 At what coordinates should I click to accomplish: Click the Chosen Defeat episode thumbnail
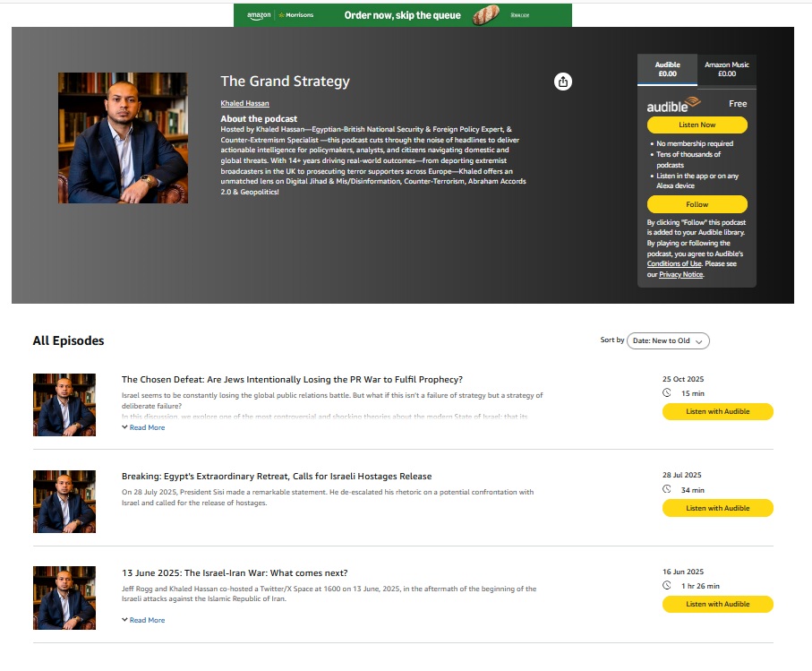pyautogui.click(x=64, y=405)
